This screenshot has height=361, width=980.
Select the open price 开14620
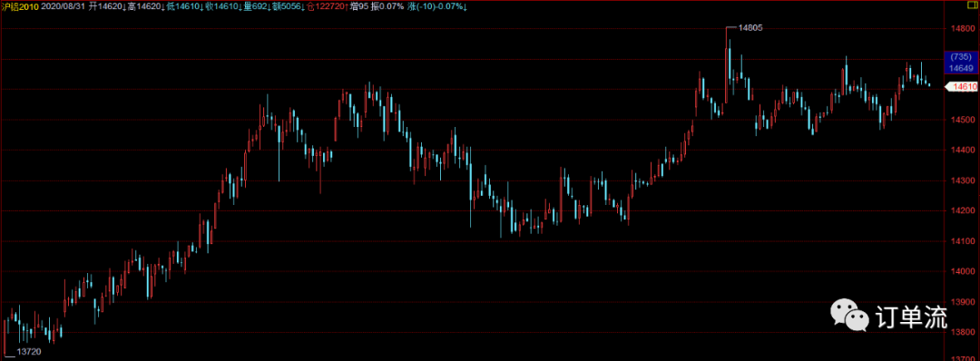tap(107, 5)
